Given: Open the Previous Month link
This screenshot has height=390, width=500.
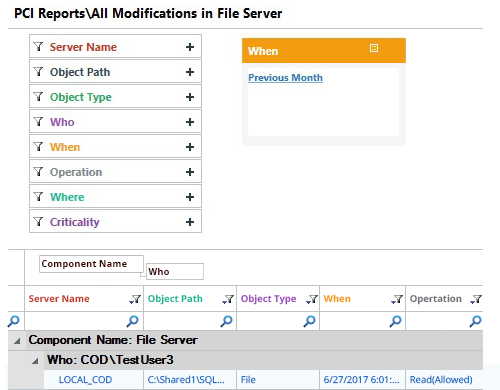Looking at the screenshot, I should tap(285, 78).
